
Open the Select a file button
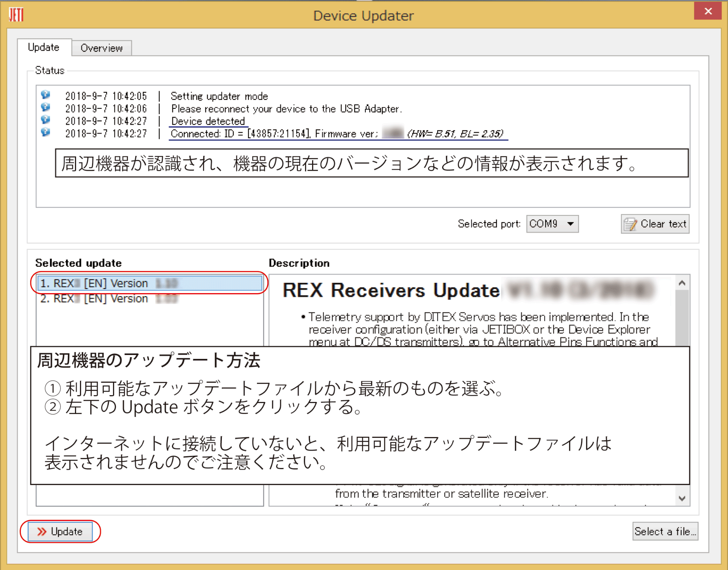665,531
